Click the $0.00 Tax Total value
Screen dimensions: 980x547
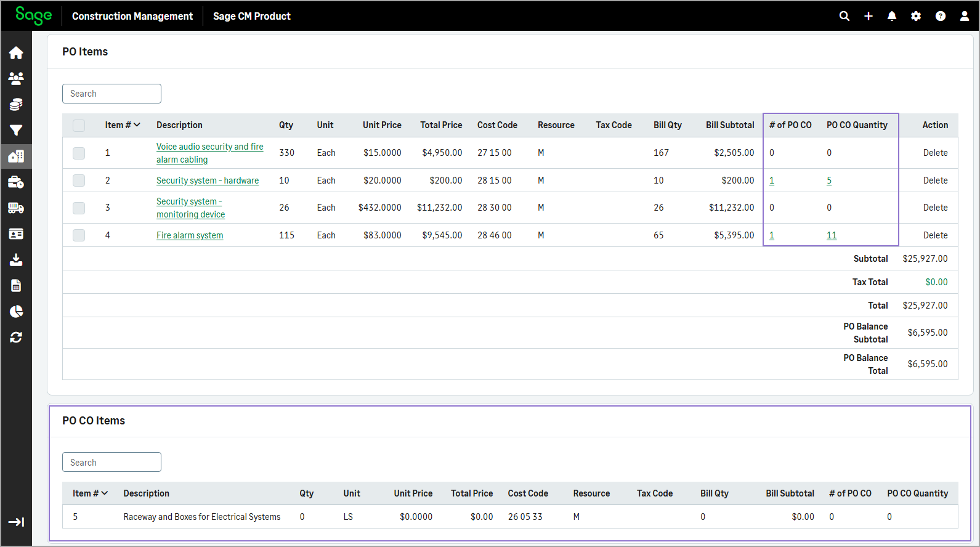[936, 282]
